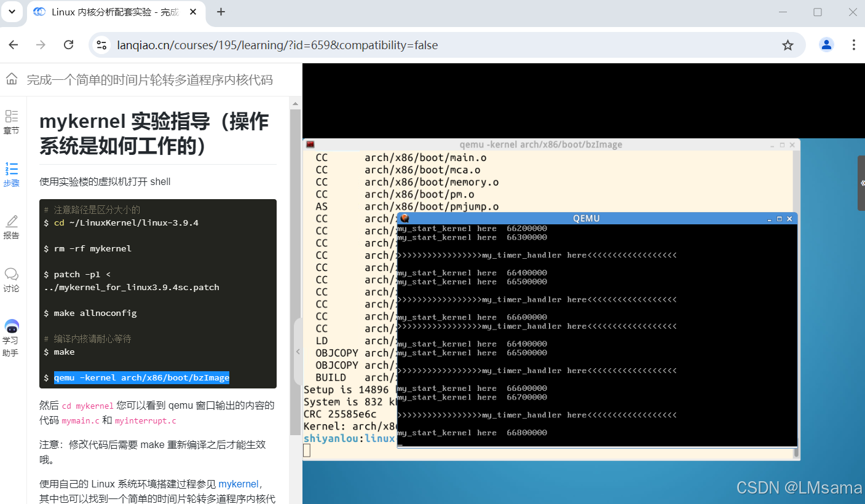Open the 讨论 discussion sidebar item
Screen dimensions: 865x504
11,280
